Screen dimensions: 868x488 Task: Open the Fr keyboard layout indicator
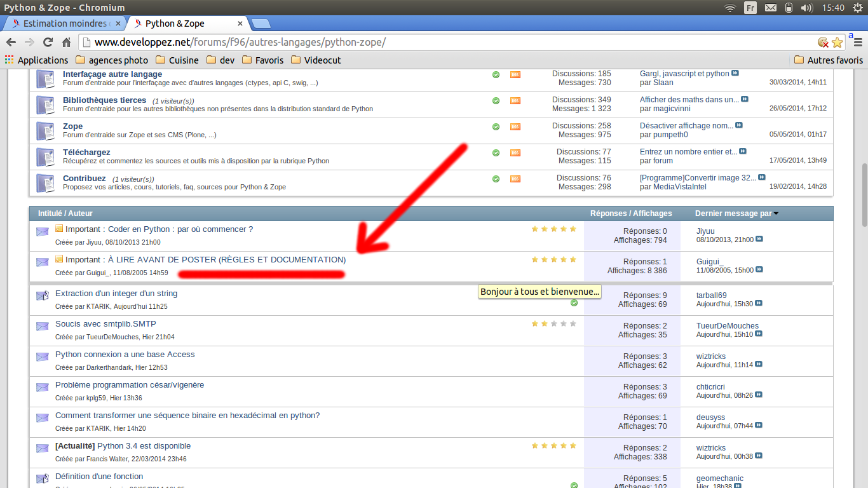click(x=750, y=8)
